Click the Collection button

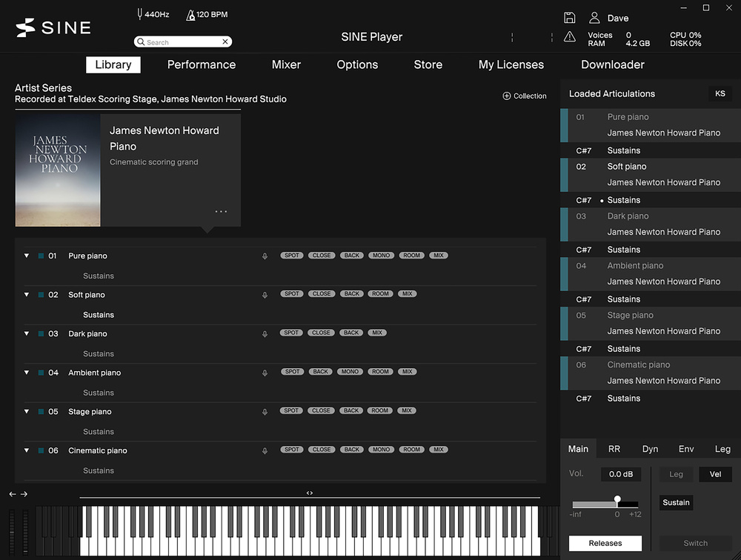click(x=524, y=96)
